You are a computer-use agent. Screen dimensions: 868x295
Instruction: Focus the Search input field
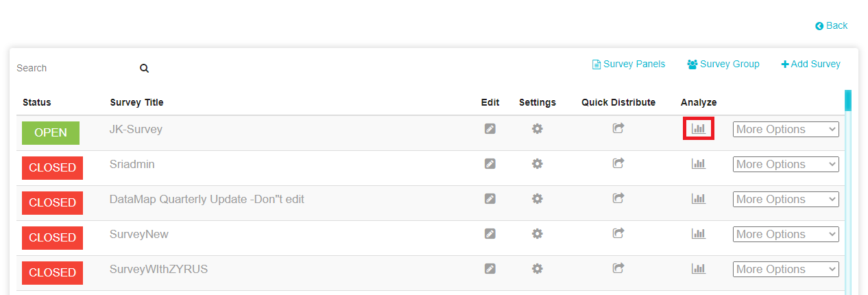tap(75, 68)
